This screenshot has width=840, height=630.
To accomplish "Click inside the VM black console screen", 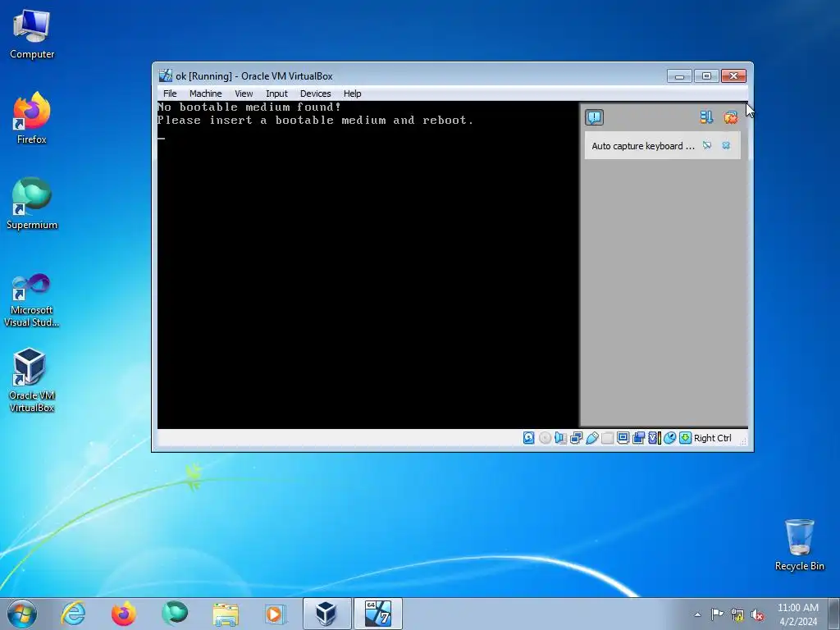I will tap(367, 265).
